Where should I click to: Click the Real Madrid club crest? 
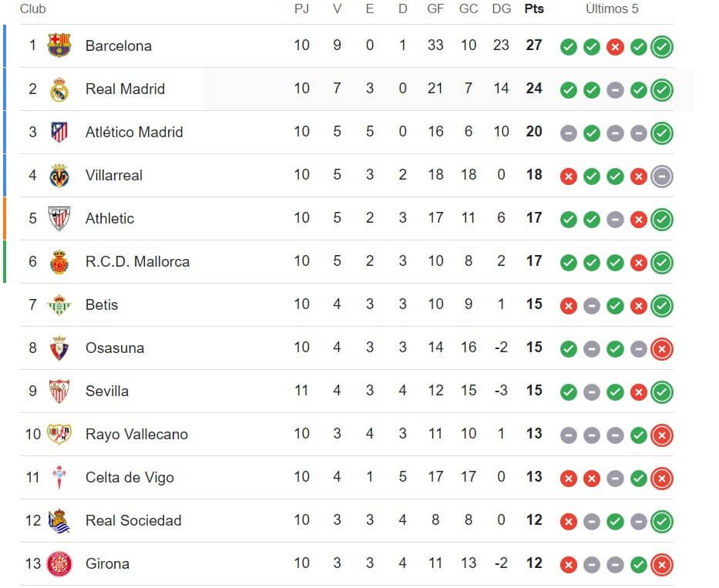point(59,89)
